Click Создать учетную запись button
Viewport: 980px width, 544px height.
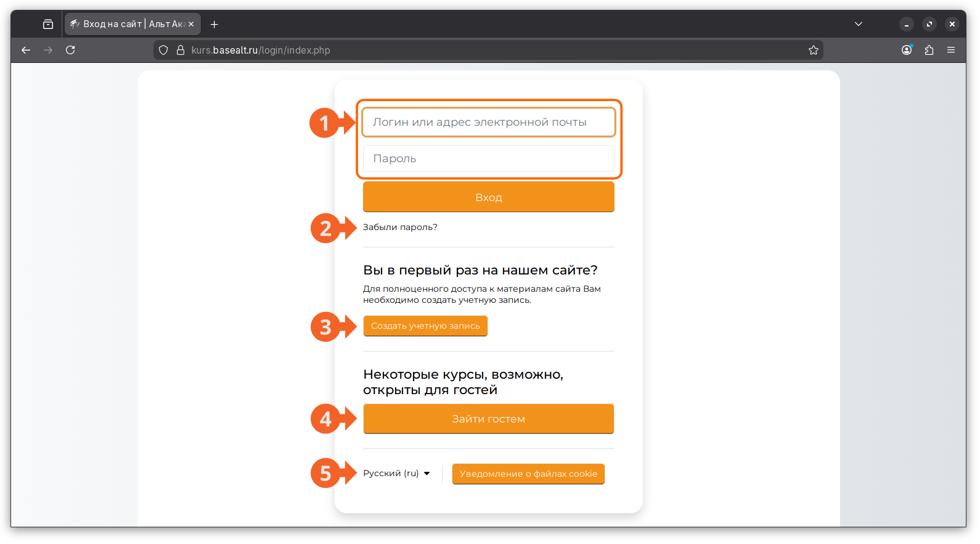coord(425,326)
